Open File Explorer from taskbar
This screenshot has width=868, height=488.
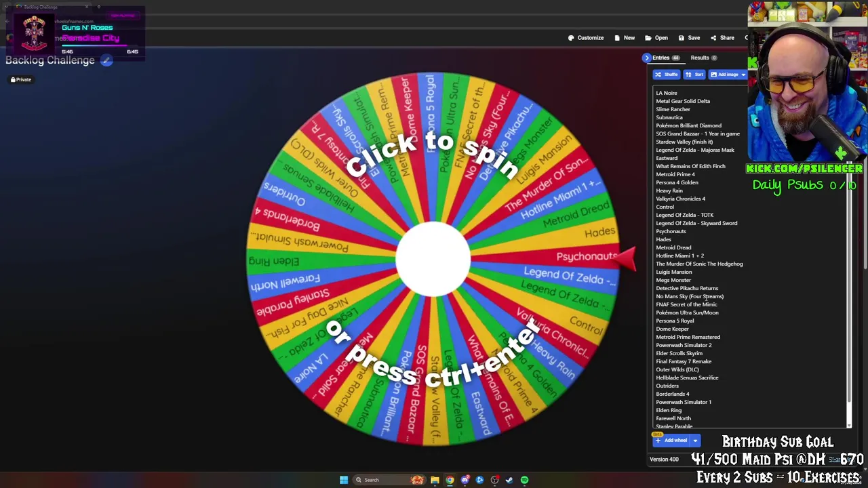point(435,480)
